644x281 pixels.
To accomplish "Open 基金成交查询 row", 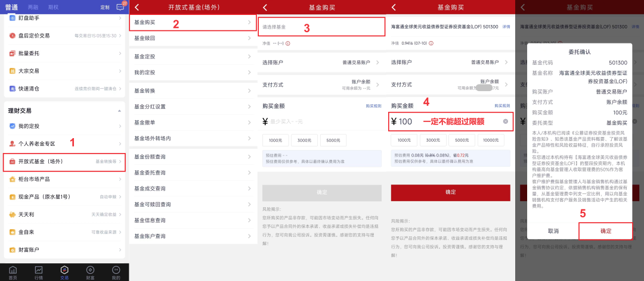I will point(193,189).
